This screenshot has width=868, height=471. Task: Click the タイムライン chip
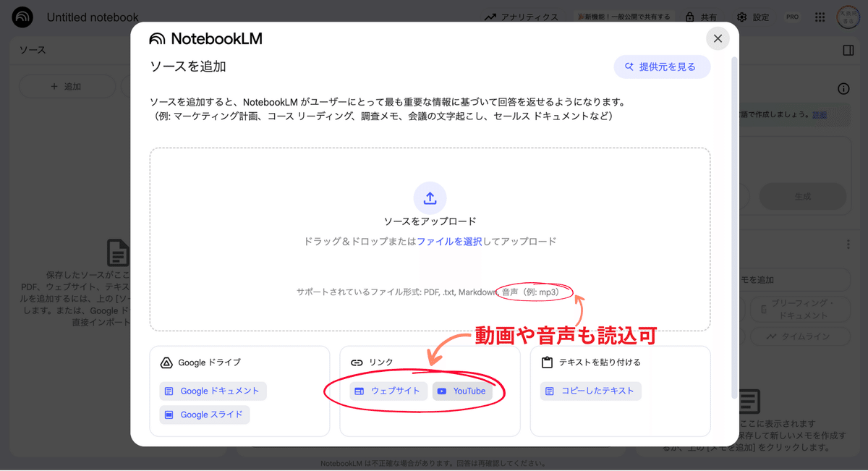(x=799, y=336)
